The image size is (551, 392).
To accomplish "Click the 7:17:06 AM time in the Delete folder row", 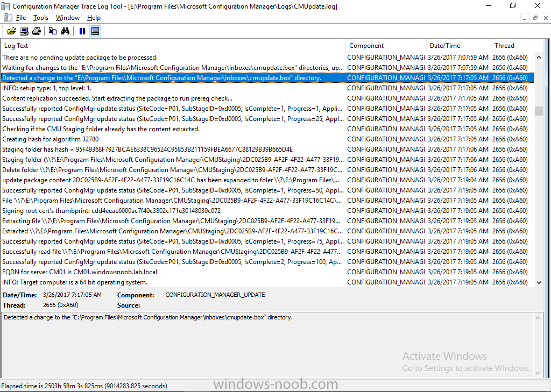I will pyautogui.click(x=458, y=170).
